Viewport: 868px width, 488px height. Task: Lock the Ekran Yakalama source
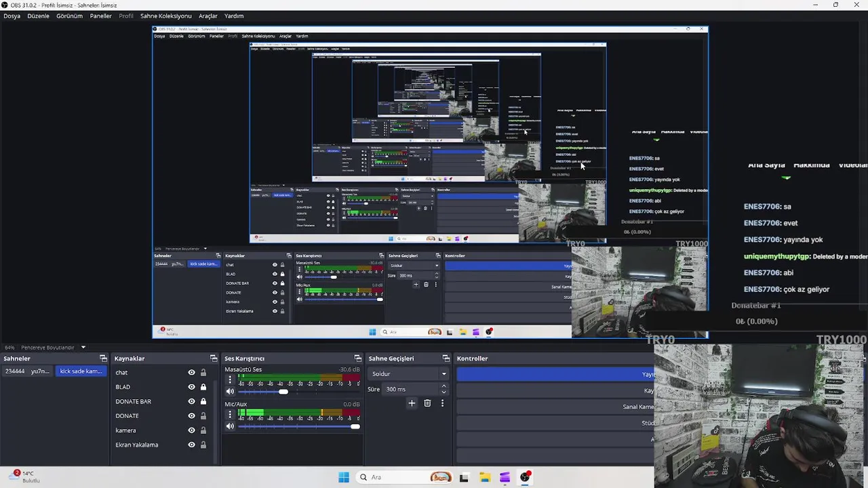203,445
